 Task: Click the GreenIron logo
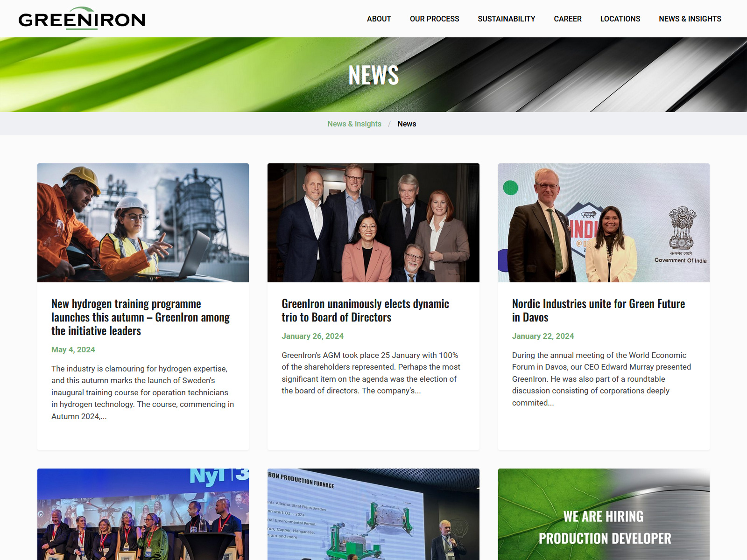pos(82,19)
